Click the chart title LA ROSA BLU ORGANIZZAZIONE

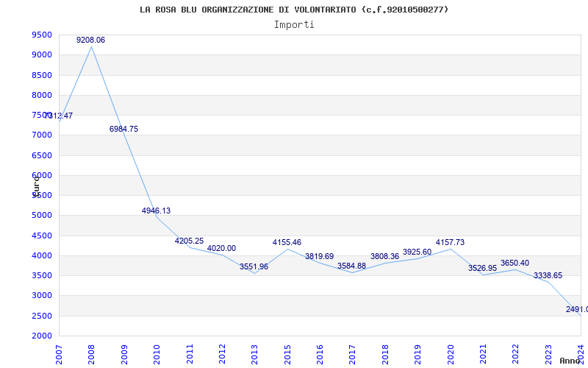pos(294,10)
